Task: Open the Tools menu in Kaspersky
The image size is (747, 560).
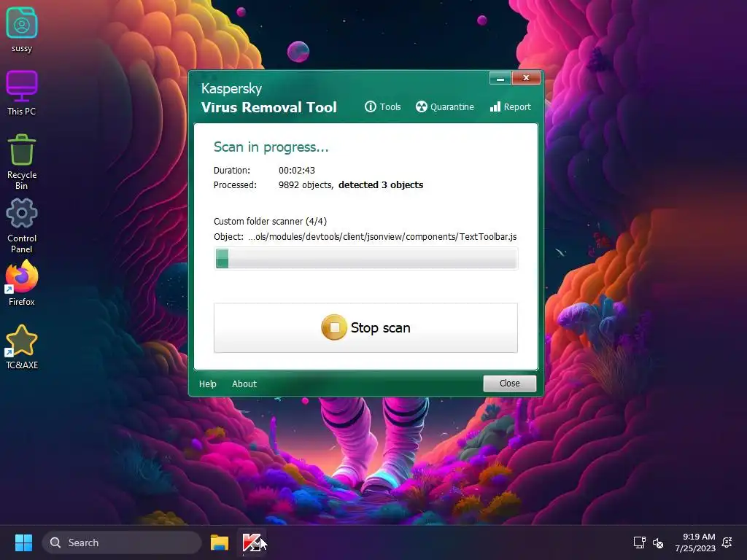Action: pos(382,106)
